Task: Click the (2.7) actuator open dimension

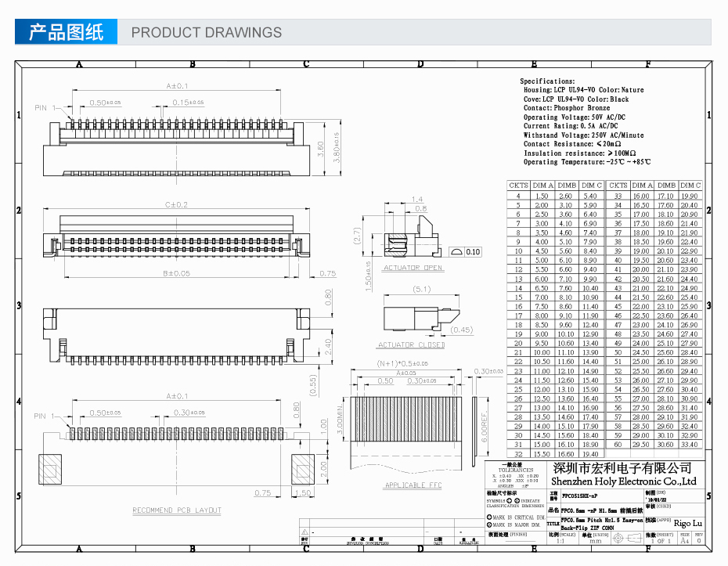Action: 357,236
